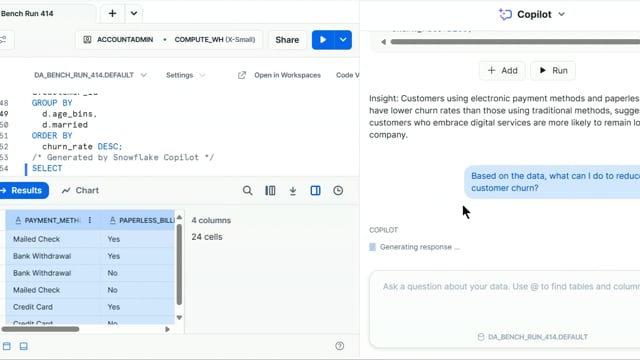640x360 pixels.
Task: Add a new worksheet tab with plus
Action: pyautogui.click(x=112, y=13)
